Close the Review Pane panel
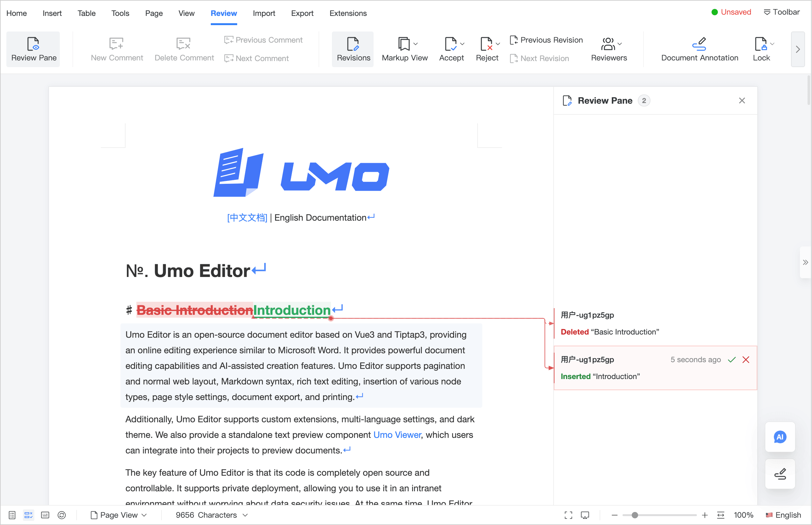The height and width of the screenshot is (525, 812). pyautogui.click(x=742, y=100)
